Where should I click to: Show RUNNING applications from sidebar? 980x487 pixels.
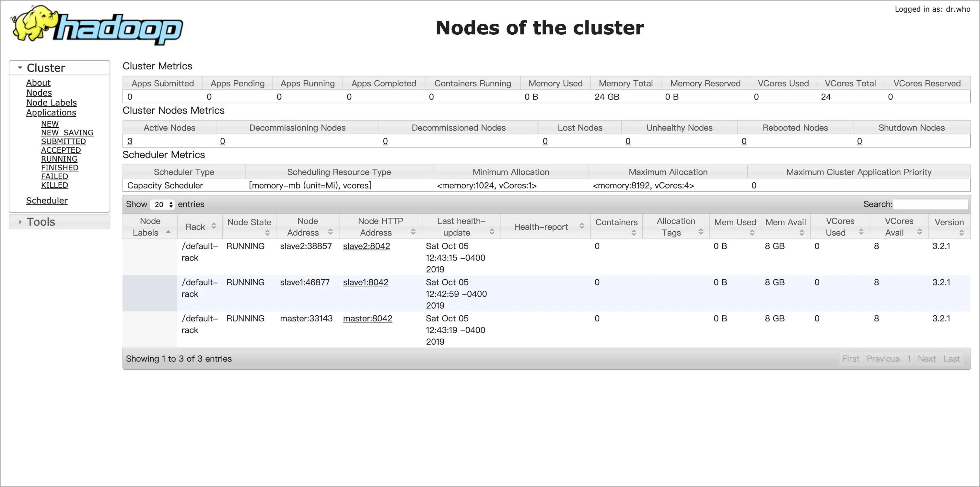59,159
